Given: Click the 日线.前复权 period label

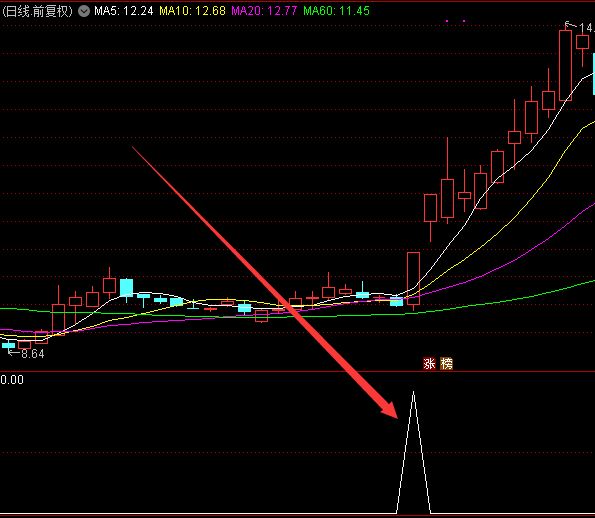Looking at the screenshot, I should click(x=37, y=11).
